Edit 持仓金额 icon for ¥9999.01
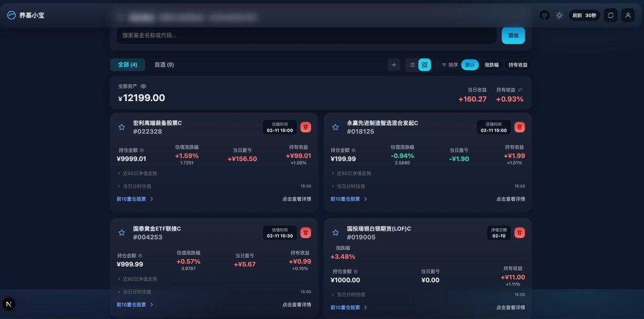644x319 pixels. [142, 151]
